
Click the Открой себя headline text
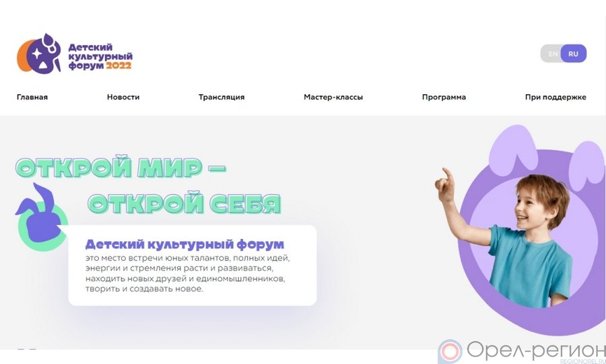pos(184,203)
